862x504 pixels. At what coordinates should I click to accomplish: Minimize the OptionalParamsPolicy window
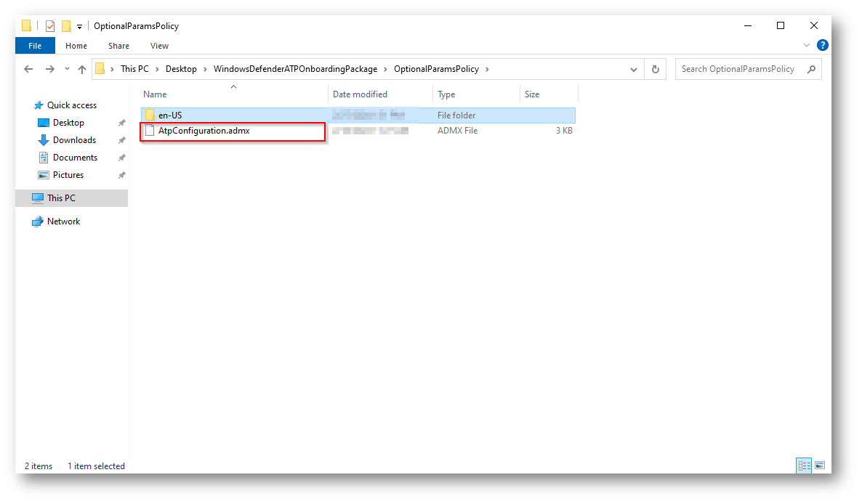pyautogui.click(x=748, y=26)
